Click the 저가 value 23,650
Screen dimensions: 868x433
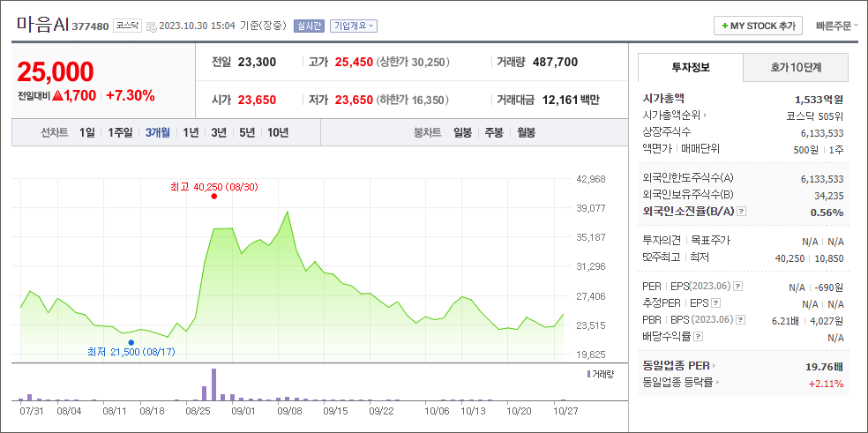tap(355, 101)
